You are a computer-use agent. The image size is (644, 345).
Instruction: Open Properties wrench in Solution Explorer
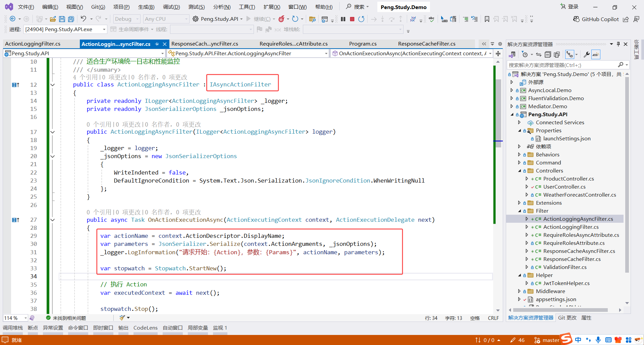point(587,54)
